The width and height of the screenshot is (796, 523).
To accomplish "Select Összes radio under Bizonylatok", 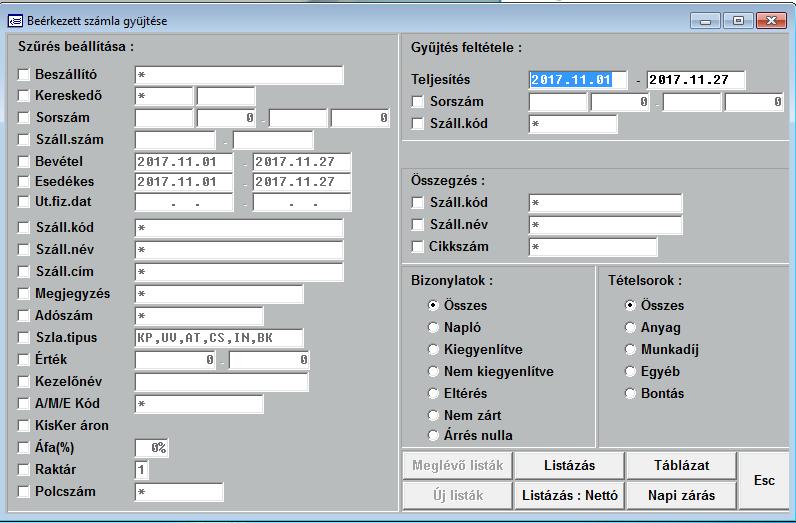I will pos(433,305).
